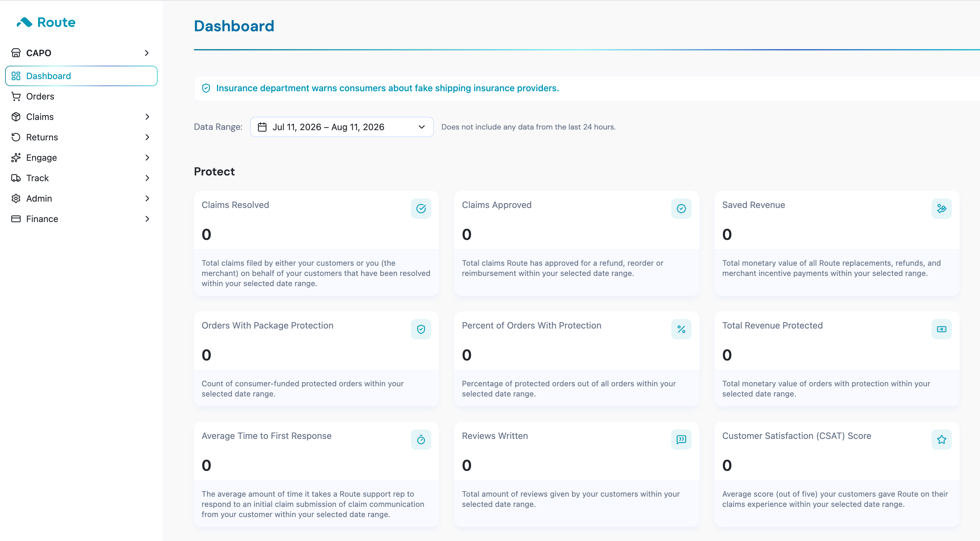980x541 pixels.
Task: Click the Total Revenue Protected title
Action: pyautogui.click(x=772, y=326)
